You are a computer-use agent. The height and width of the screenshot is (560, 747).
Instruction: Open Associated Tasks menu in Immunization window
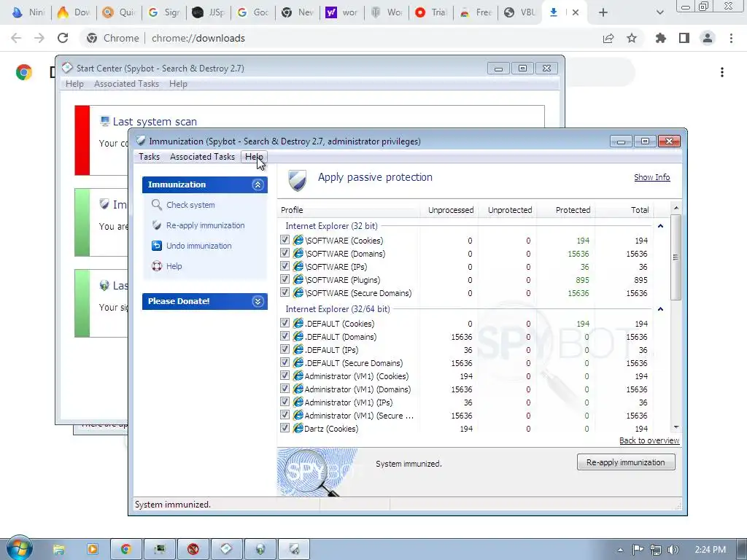point(202,157)
